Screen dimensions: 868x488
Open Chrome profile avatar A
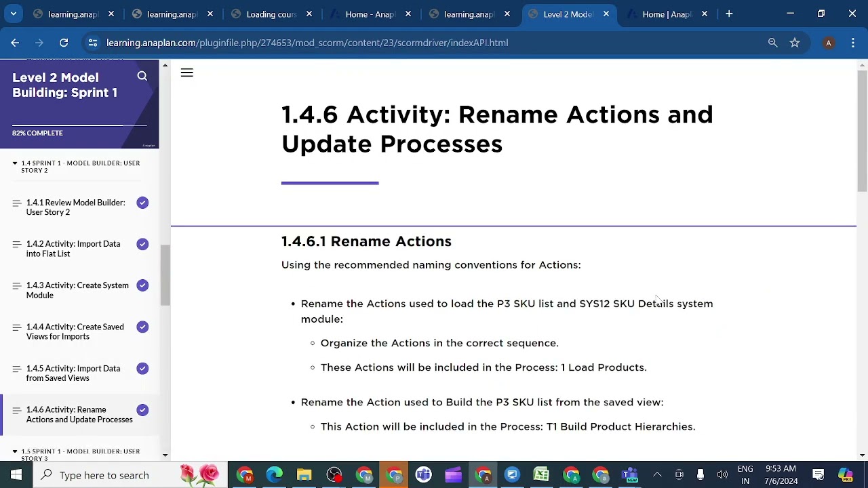click(x=828, y=43)
